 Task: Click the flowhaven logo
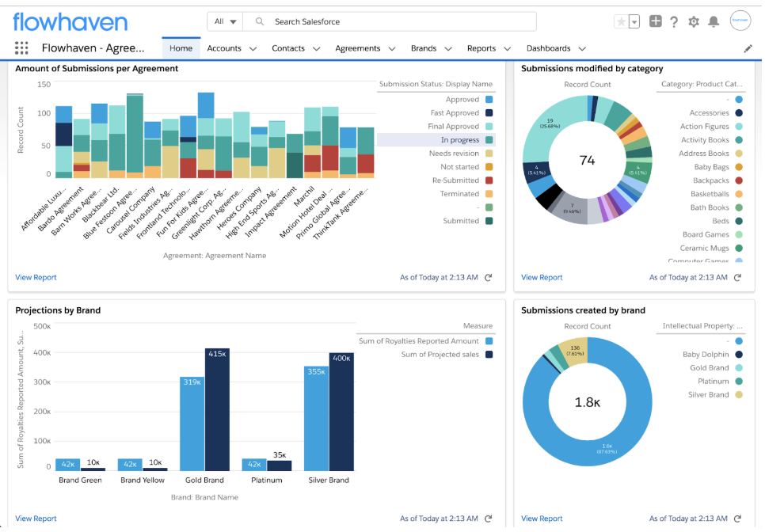(x=70, y=22)
